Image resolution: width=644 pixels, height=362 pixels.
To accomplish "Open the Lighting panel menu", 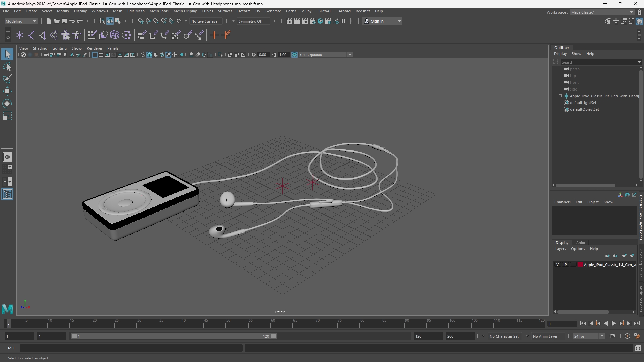I will 59,48.
